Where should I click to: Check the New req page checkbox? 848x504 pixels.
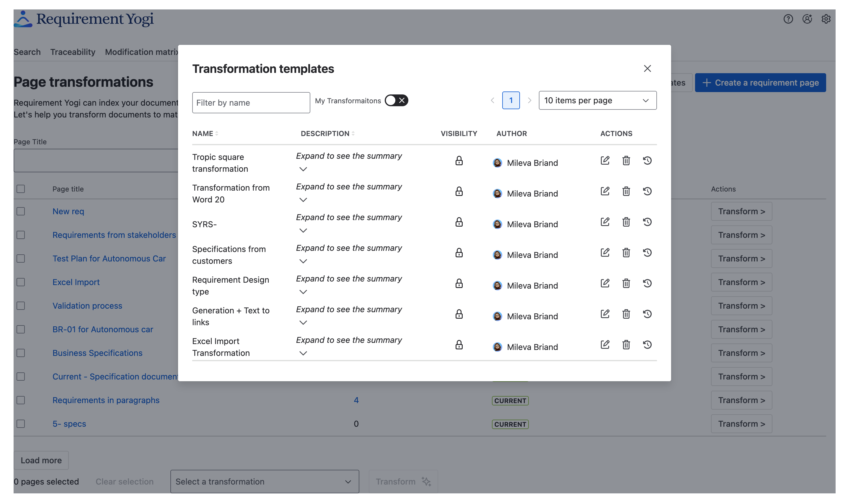[x=21, y=211]
